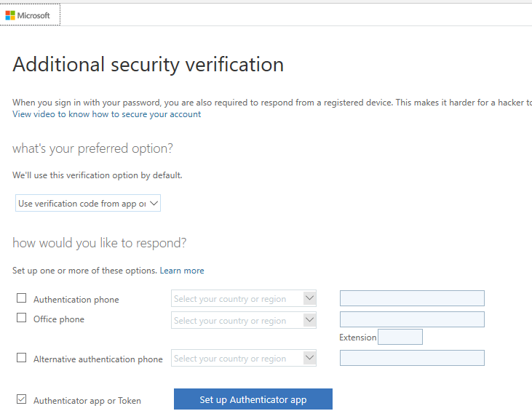This screenshot has height=419, width=532.
Task: Open the View video to secure account link
Action: click(x=106, y=114)
